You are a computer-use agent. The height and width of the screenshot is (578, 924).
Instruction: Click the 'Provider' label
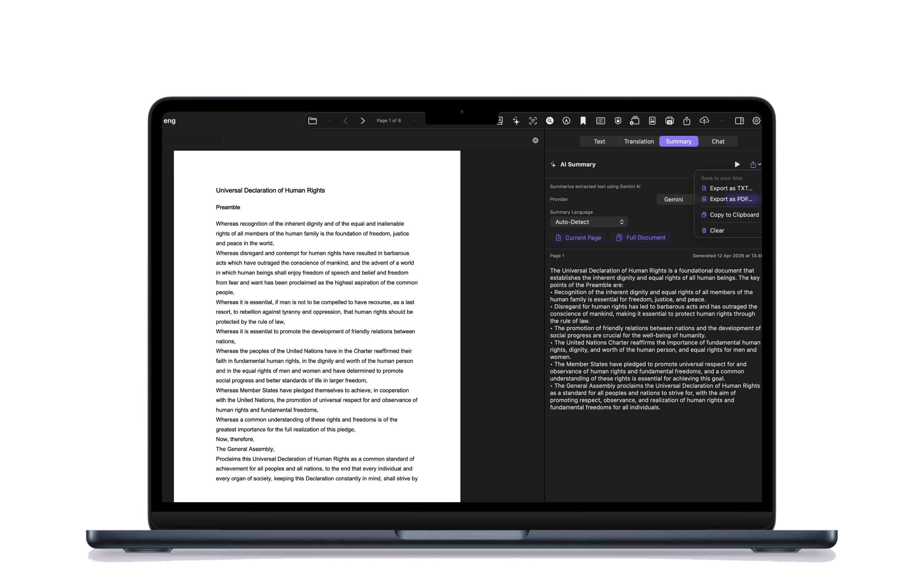pyautogui.click(x=559, y=199)
